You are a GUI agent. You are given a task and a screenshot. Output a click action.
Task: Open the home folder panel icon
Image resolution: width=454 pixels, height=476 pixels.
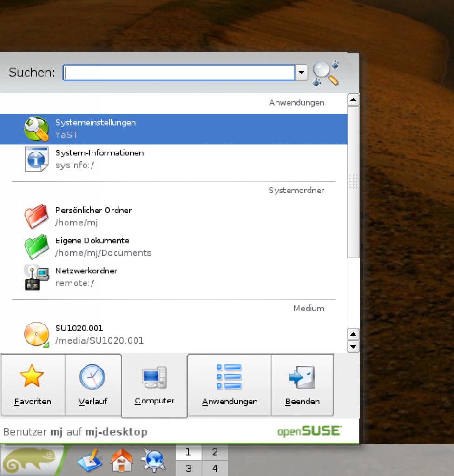[x=121, y=461]
